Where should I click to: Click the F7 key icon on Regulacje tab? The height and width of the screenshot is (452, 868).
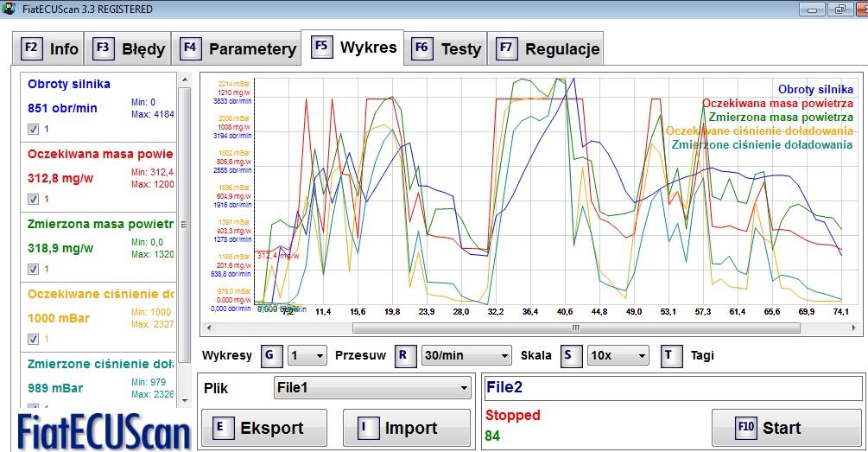tap(506, 48)
